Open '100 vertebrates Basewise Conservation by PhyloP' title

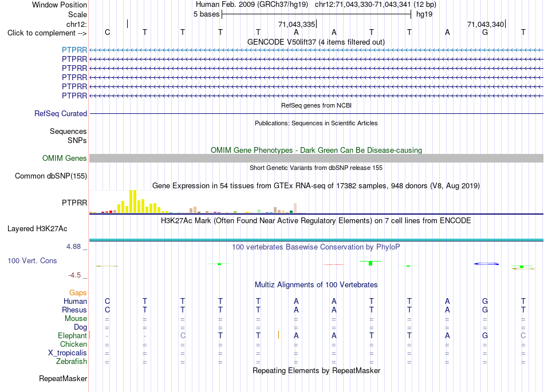pyautogui.click(x=316, y=247)
